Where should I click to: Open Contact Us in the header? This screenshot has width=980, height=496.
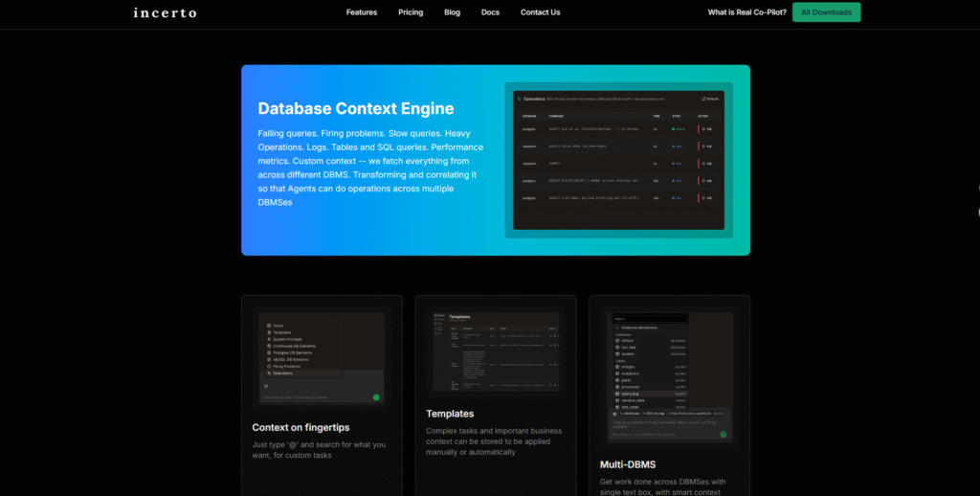point(540,12)
